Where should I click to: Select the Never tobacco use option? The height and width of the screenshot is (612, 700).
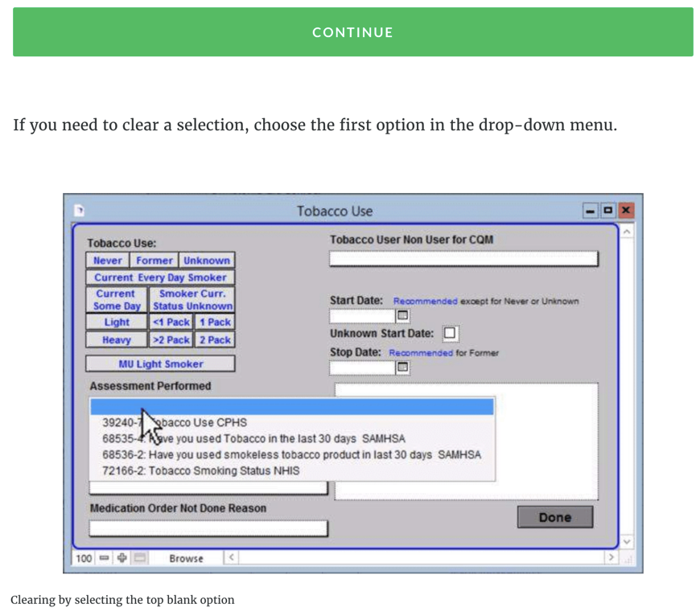pyautogui.click(x=107, y=261)
